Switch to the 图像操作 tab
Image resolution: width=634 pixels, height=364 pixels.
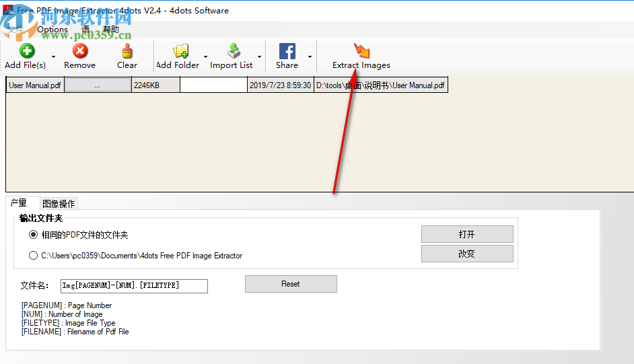click(59, 204)
